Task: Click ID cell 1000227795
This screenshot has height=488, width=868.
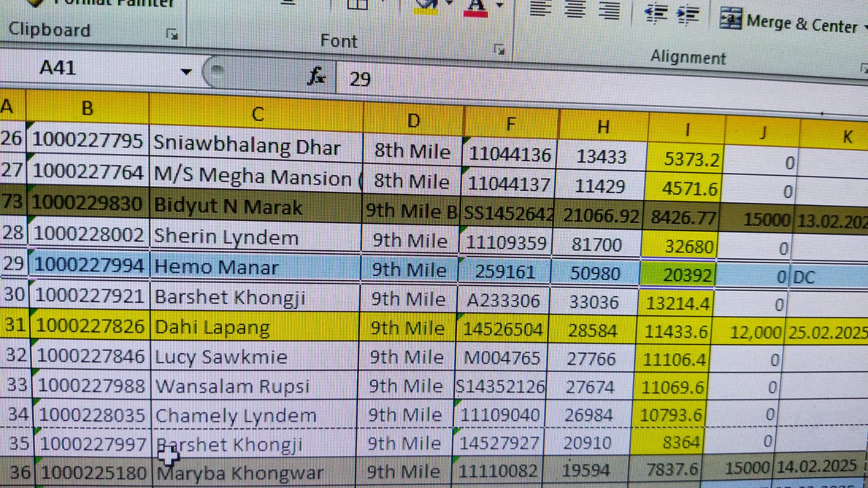Action: [x=87, y=140]
